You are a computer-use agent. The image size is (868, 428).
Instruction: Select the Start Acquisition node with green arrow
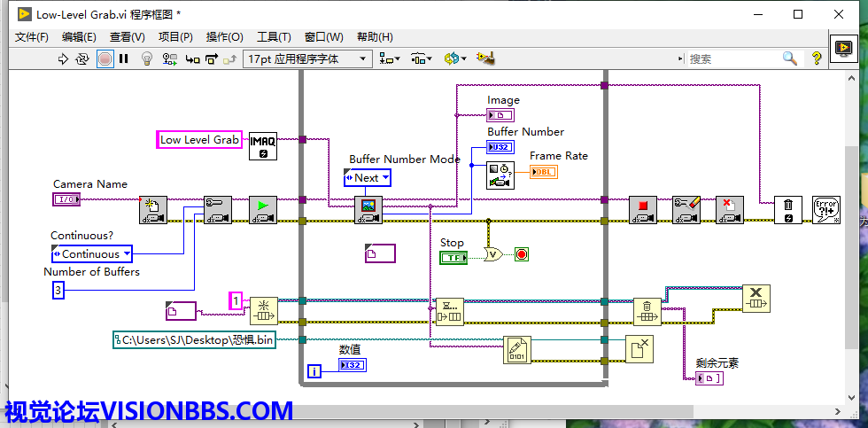(x=262, y=209)
